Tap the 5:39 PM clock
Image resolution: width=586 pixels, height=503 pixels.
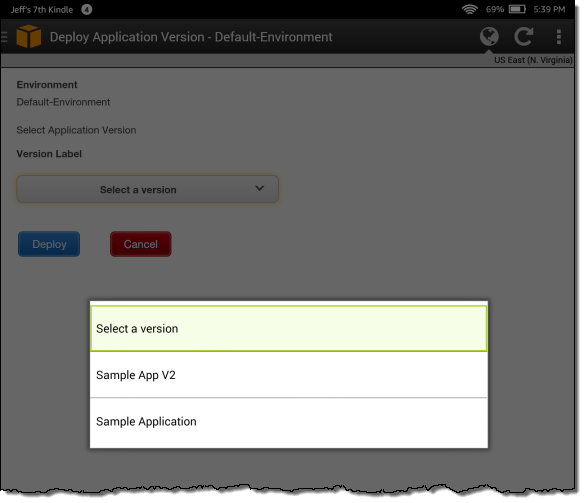pyautogui.click(x=549, y=9)
